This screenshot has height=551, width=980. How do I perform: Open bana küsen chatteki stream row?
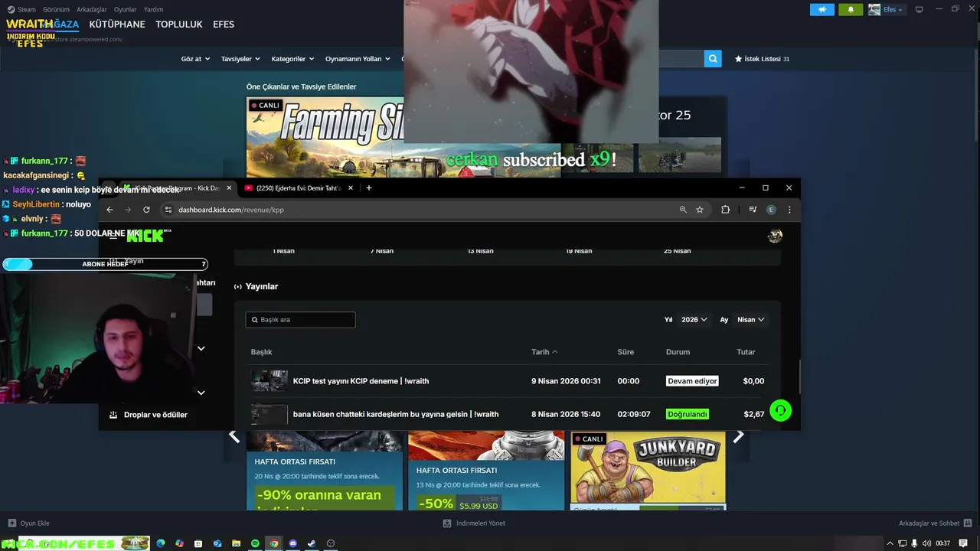508,414
